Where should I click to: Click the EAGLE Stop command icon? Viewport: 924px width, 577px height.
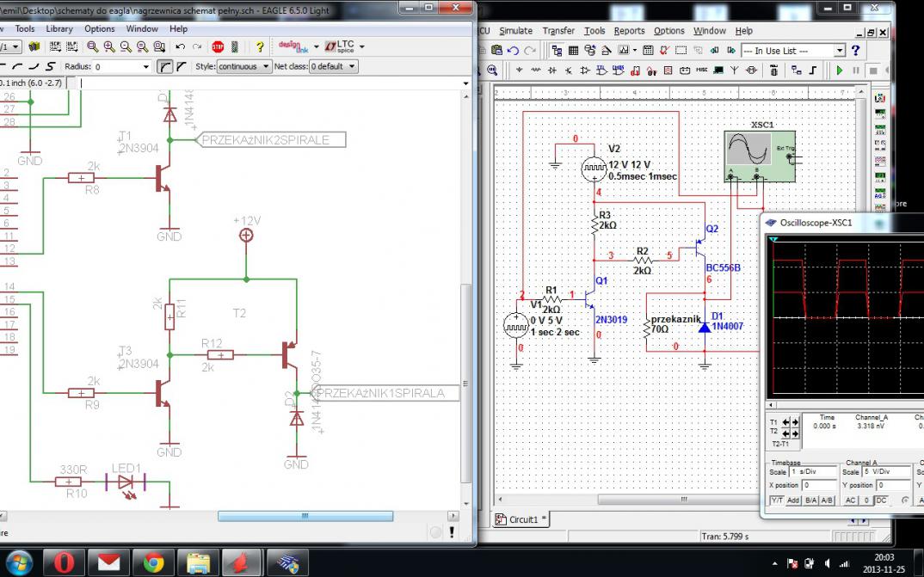click(x=218, y=46)
